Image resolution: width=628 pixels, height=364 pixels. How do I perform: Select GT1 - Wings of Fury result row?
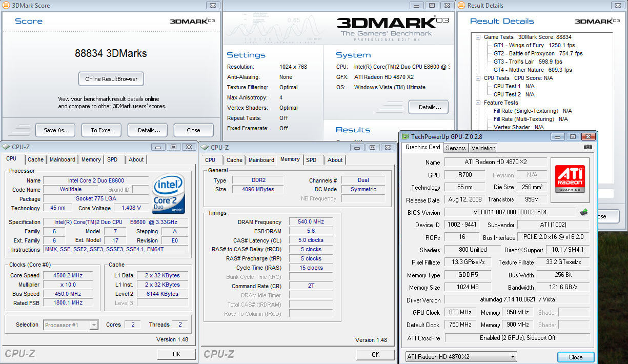click(x=534, y=45)
